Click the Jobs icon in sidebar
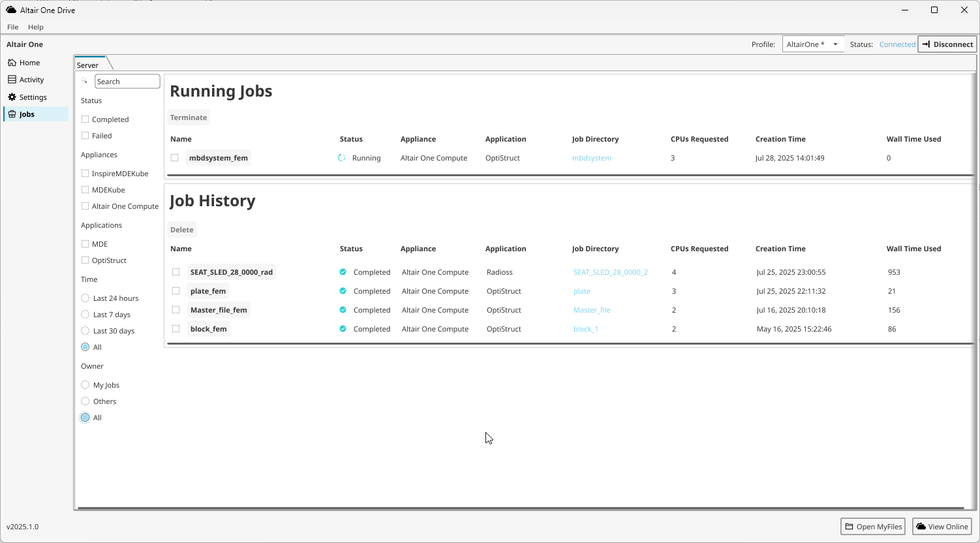The width and height of the screenshot is (980, 543). [x=12, y=114]
